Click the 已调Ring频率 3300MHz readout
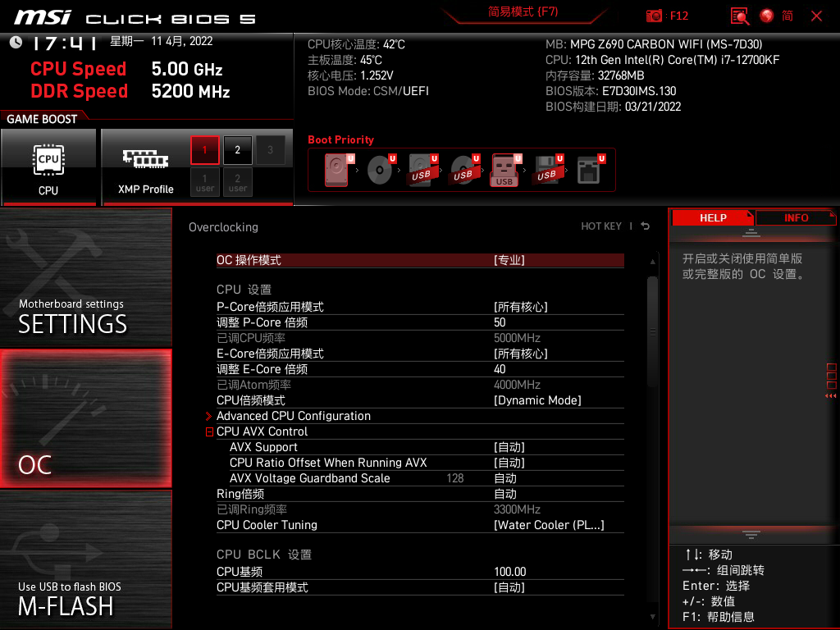This screenshot has width=840, height=630. coord(420,509)
